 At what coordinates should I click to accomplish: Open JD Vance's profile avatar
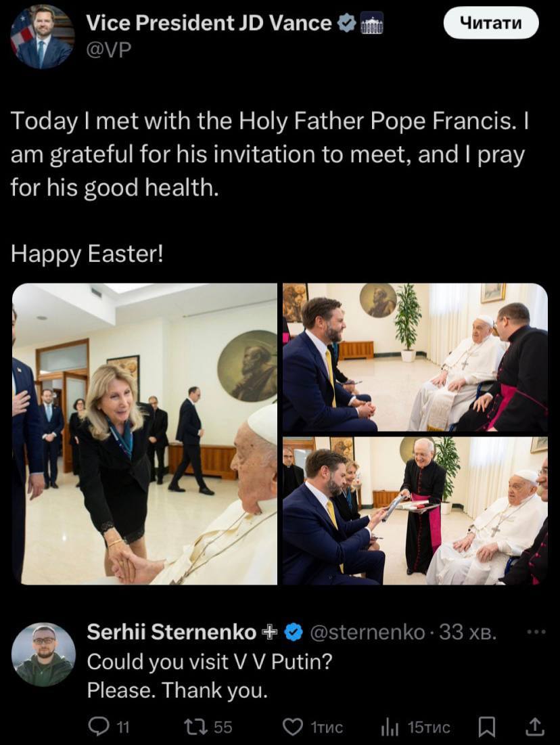pos(42,37)
